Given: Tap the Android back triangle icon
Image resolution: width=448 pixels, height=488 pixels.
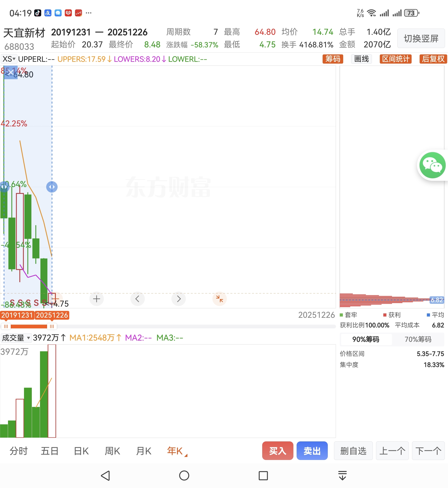Looking at the screenshot, I should click(106, 475).
